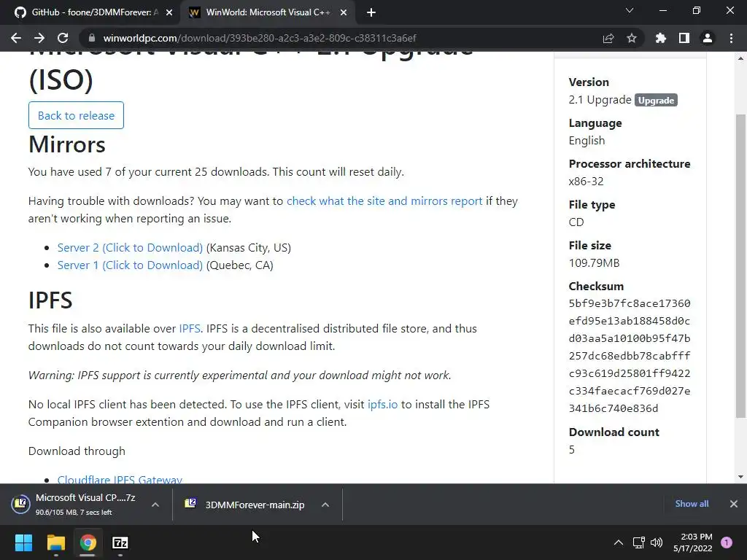Download from Server 1 in Quebec

130,265
